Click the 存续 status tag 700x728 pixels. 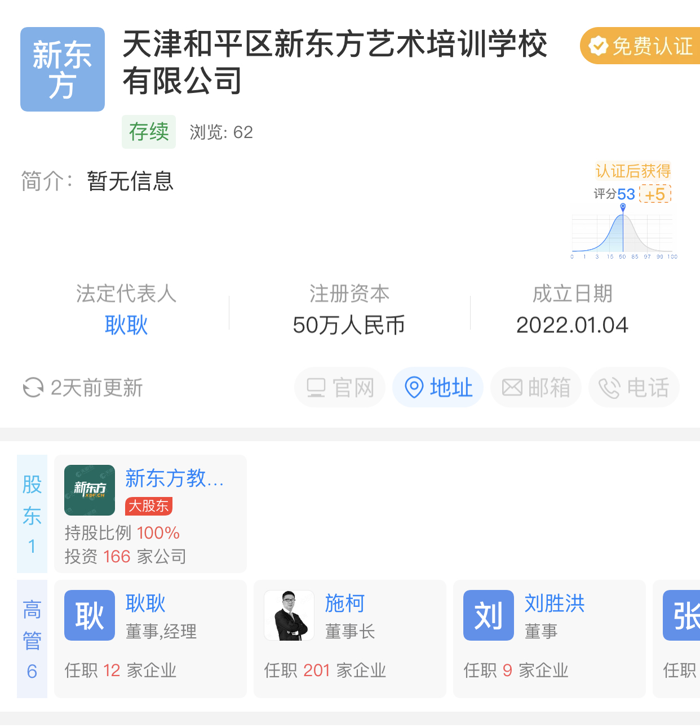tap(149, 132)
